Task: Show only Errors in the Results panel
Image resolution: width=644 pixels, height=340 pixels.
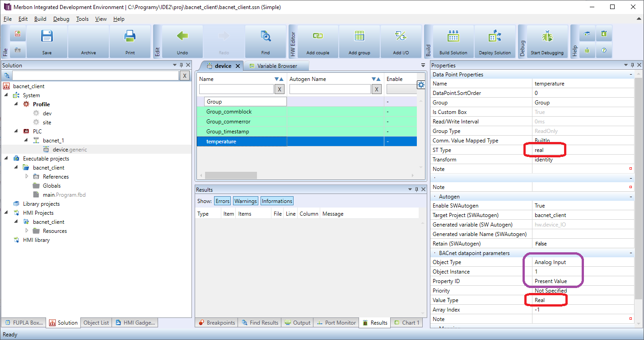Action: tap(222, 201)
